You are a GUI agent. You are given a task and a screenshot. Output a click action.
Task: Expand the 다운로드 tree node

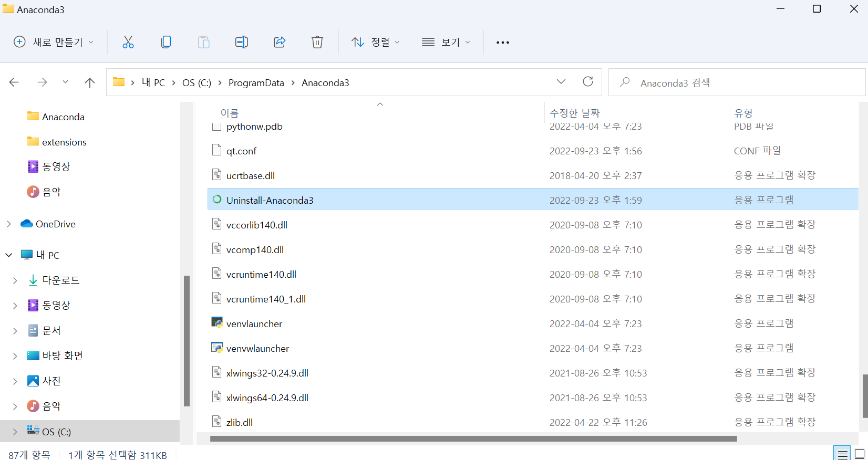(x=15, y=280)
